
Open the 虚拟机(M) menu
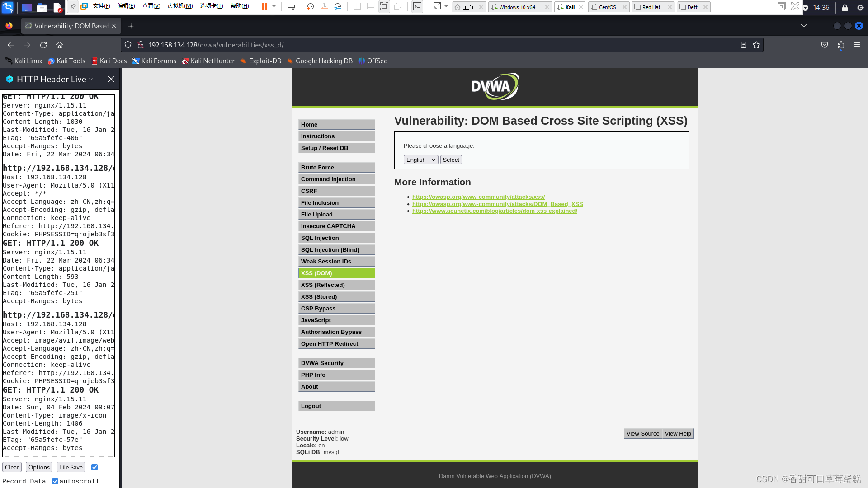pos(180,6)
